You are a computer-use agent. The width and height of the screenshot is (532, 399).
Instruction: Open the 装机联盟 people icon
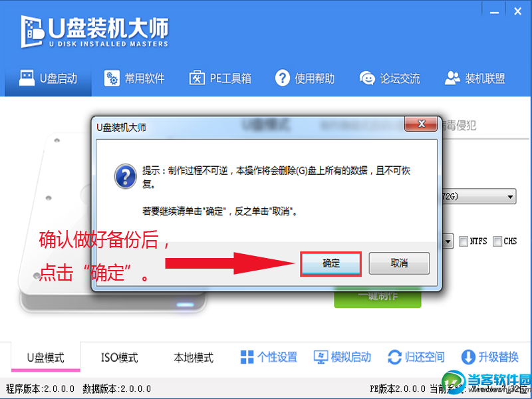coord(452,78)
